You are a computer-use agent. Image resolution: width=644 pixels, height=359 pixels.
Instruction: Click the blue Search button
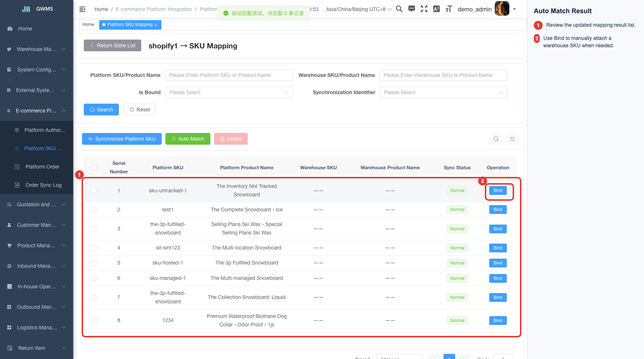click(101, 110)
